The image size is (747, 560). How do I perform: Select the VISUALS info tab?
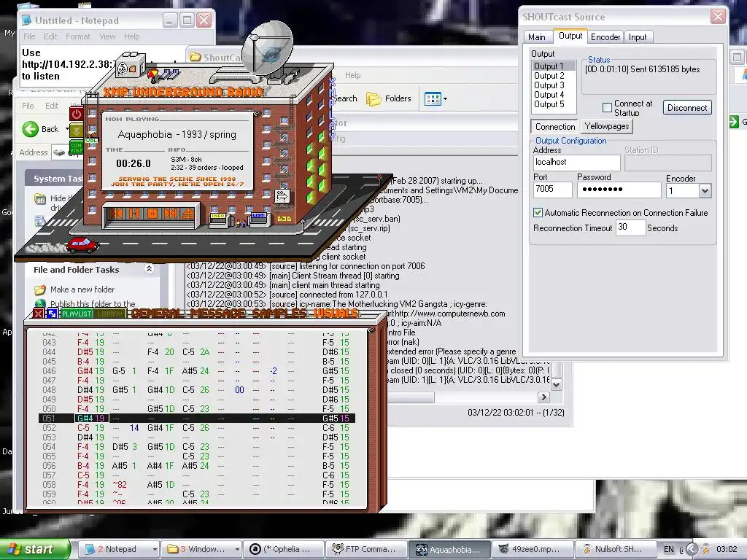click(336, 314)
